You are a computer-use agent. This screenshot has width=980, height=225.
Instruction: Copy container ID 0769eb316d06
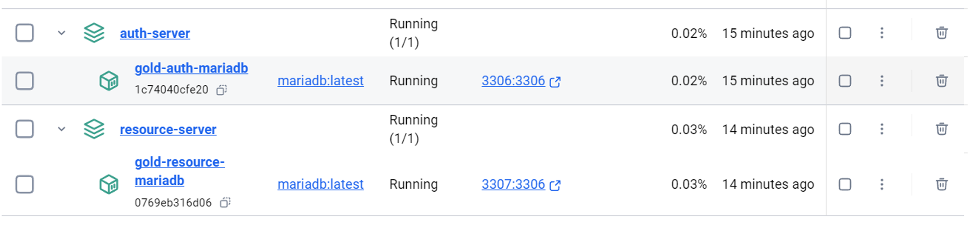[x=225, y=202]
